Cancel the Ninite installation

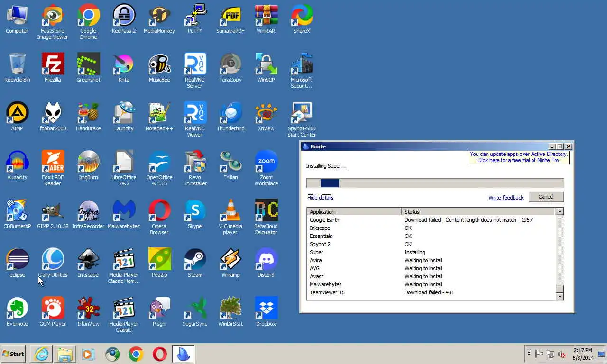pos(546,197)
